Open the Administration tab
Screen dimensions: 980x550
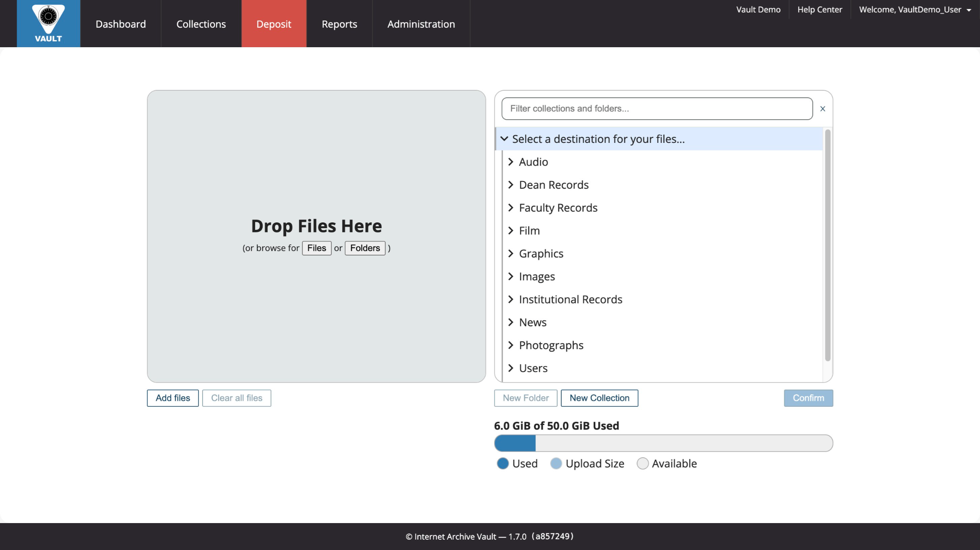pos(421,24)
